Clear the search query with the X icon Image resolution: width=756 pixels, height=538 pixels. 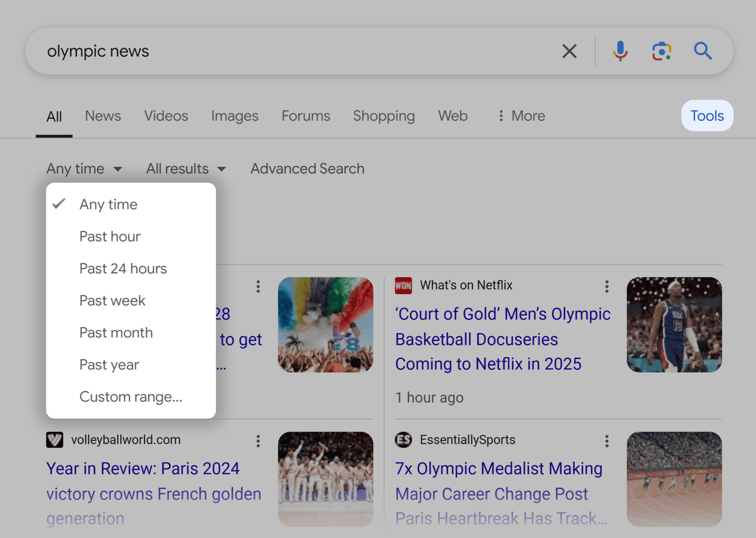click(569, 51)
